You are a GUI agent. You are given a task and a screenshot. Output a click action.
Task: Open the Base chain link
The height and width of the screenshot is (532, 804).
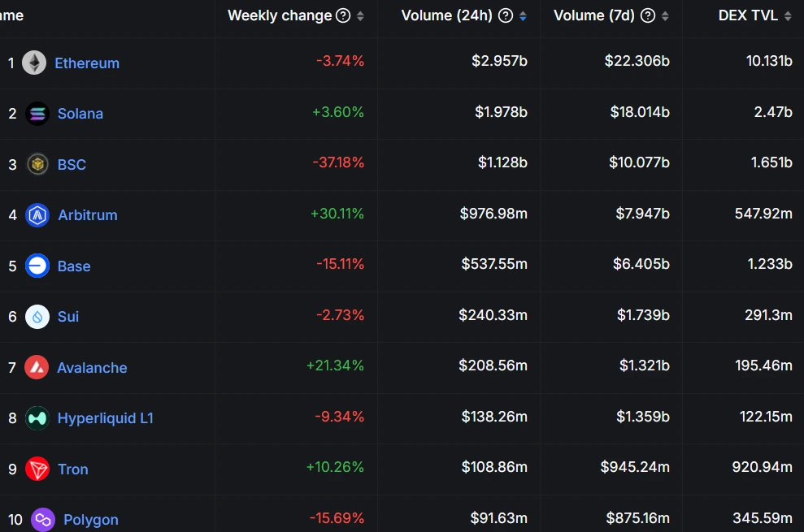[74, 266]
